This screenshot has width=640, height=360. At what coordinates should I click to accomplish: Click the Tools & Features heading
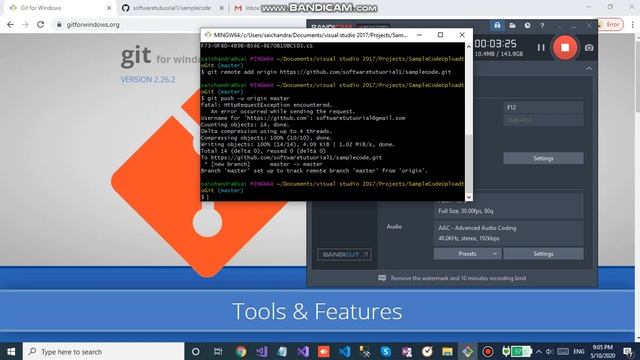point(317,311)
